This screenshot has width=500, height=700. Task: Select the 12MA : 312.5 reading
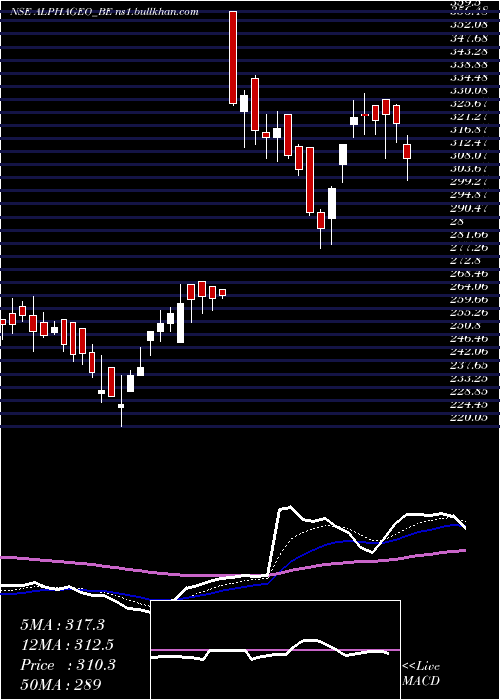coord(67,645)
